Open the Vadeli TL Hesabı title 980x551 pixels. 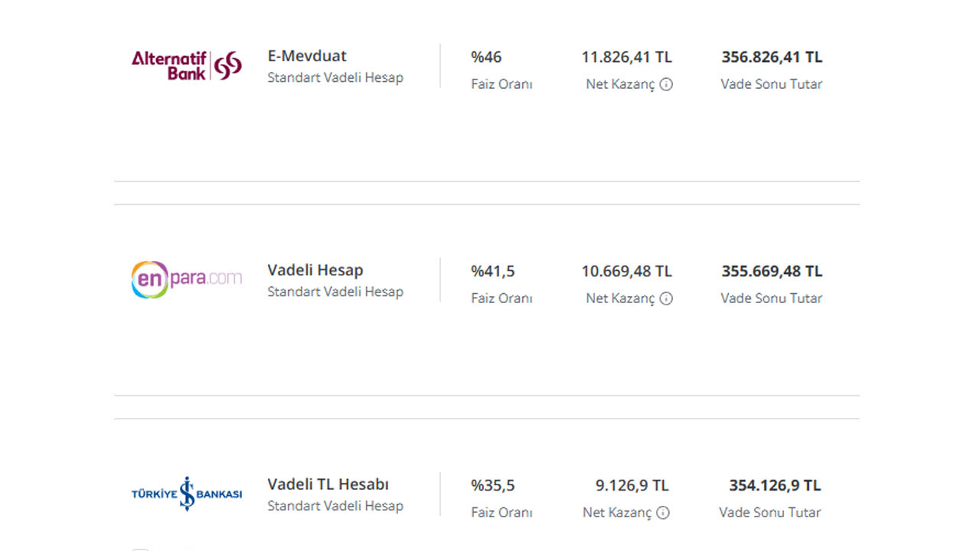pyautogui.click(x=328, y=484)
